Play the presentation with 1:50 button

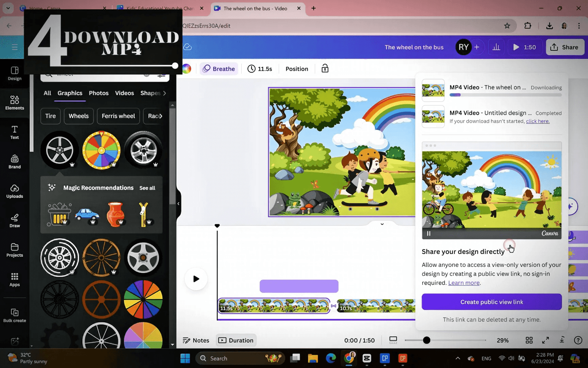[x=524, y=47]
